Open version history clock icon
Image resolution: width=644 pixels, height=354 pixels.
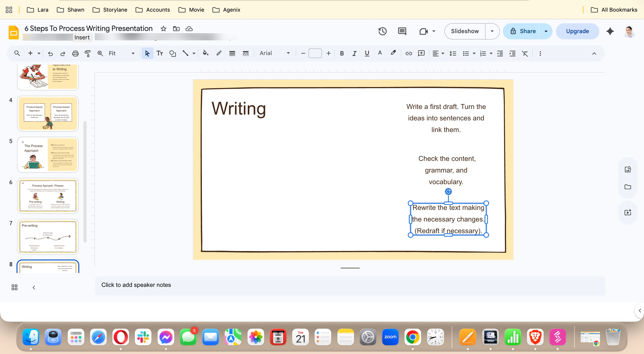pyautogui.click(x=382, y=31)
